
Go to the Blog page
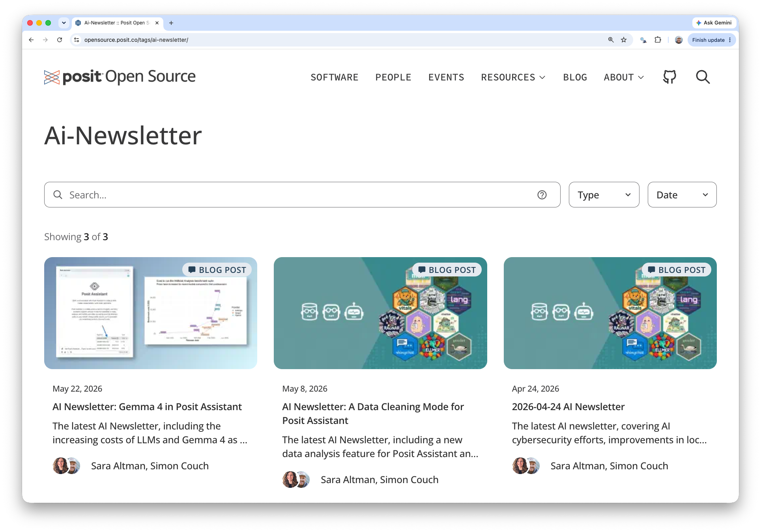click(x=575, y=77)
